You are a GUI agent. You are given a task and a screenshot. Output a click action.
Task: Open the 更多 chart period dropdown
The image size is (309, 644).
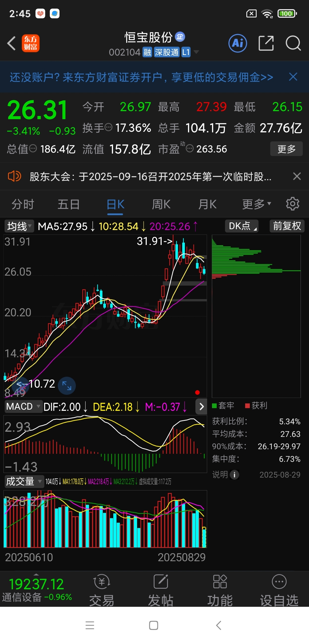click(x=256, y=204)
